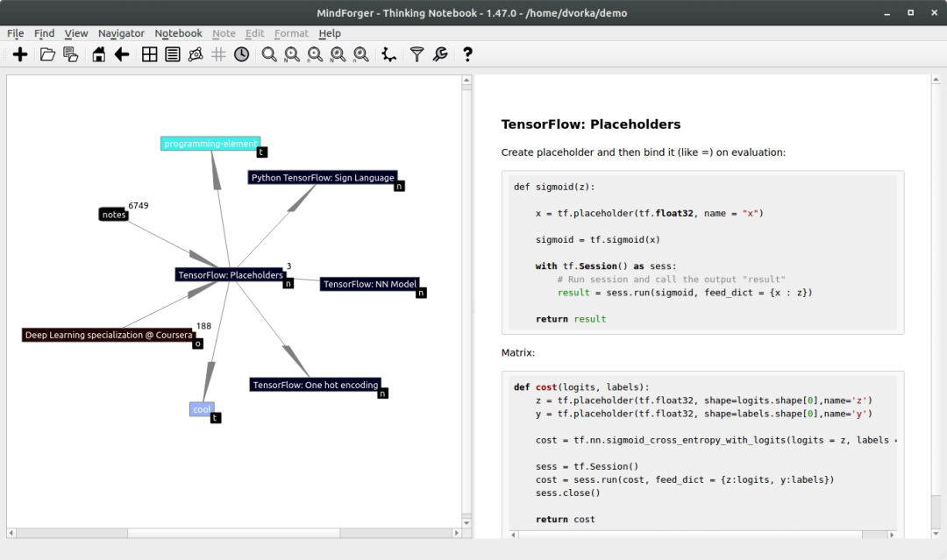This screenshot has width=947, height=560.
Task: Open the home view via house icon
Action: 98,54
